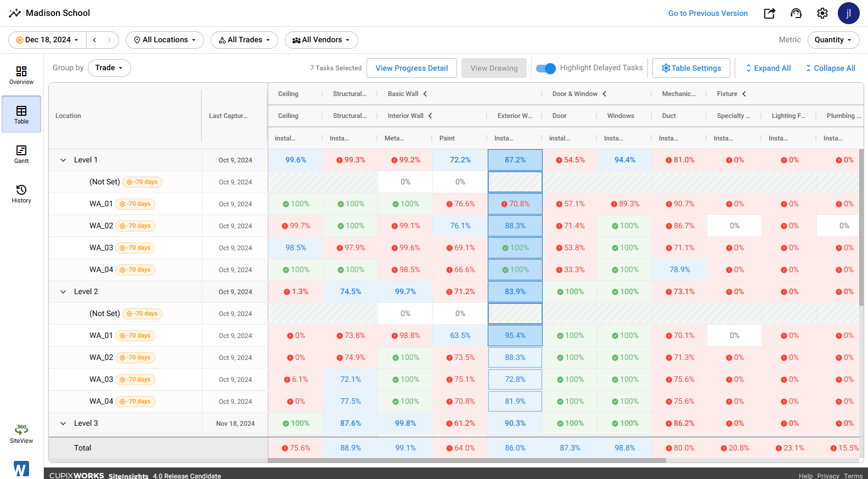
Task: Collapse the Fixture column group
Action: point(745,94)
